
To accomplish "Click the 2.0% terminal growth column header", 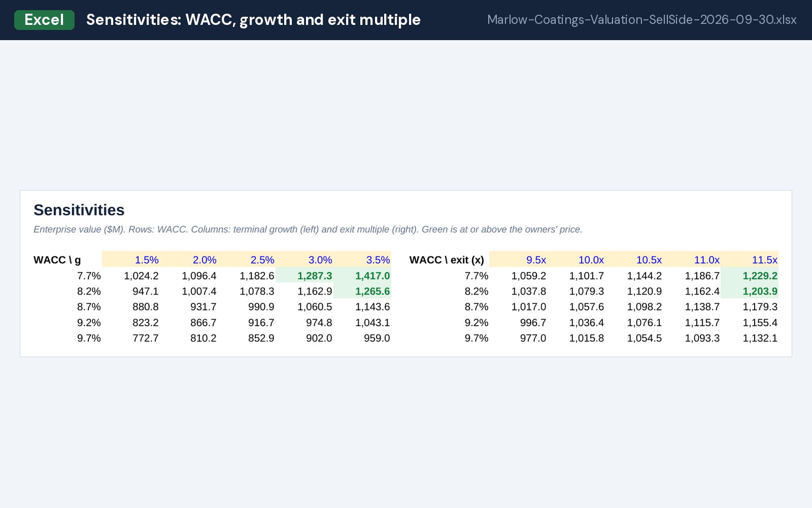I will coord(205,260).
